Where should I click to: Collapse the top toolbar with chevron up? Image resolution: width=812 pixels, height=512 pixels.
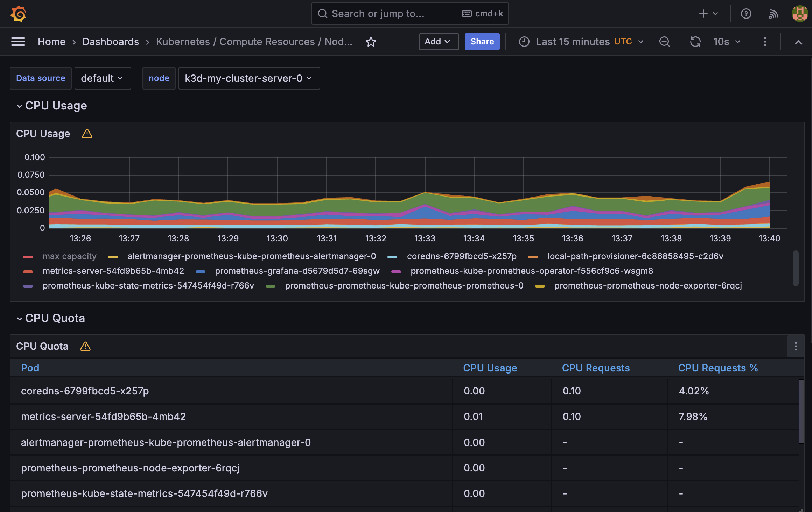798,42
